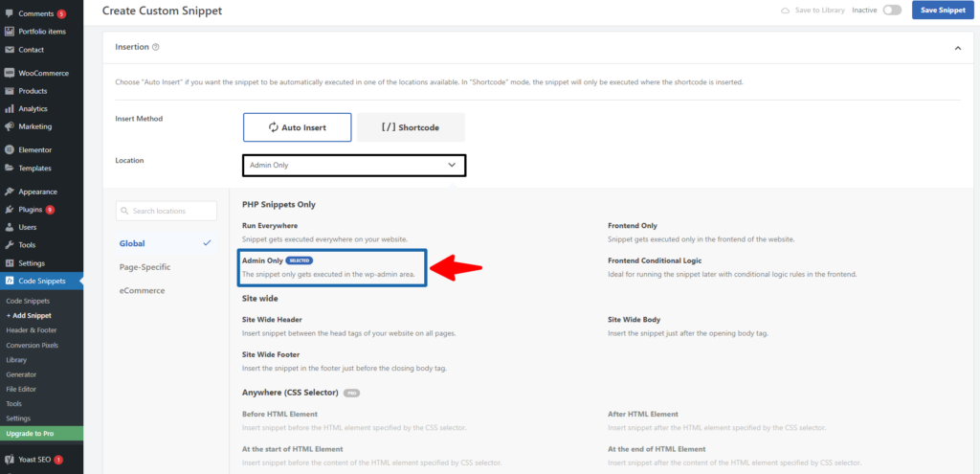
Task: Select the Auto Insert method
Action: pos(297,127)
